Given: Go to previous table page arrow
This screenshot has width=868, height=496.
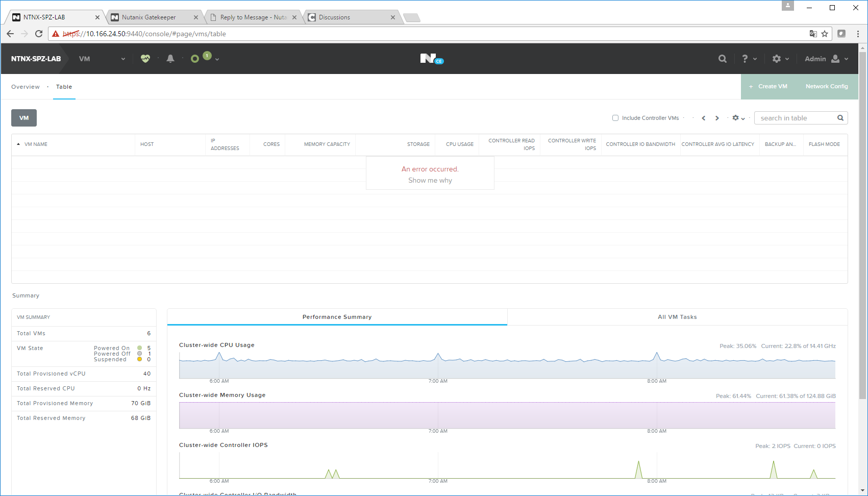Looking at the screenshot, I should click(x=704, y=118).
